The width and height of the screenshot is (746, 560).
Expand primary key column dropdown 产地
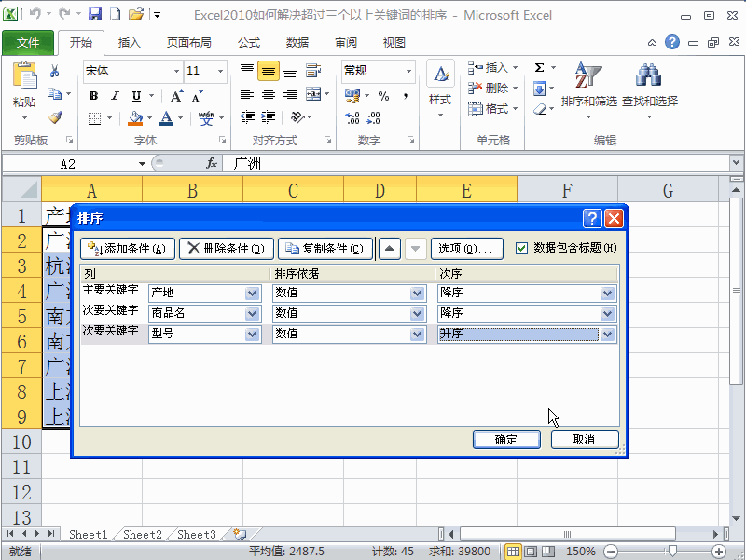pos(252,293)
